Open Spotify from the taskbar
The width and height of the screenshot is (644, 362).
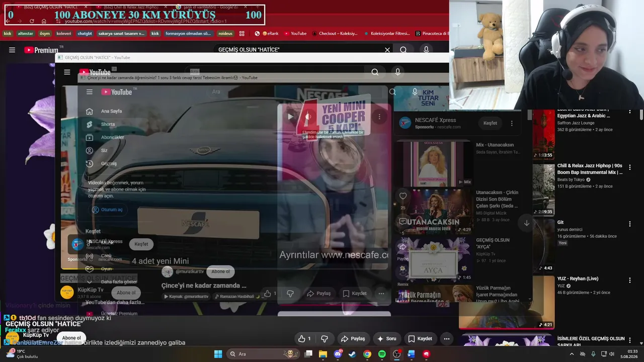click(382, 354)
